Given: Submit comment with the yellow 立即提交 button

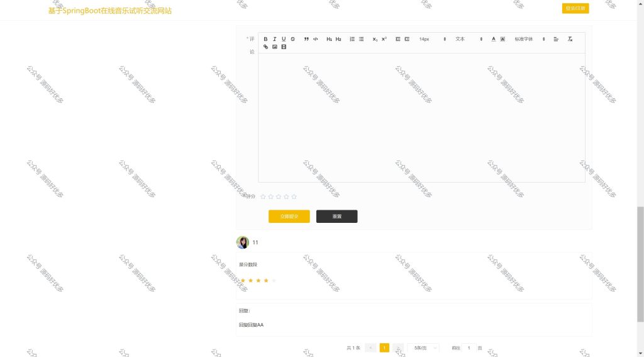Looking at the screenshot, I should pos(289,217).
